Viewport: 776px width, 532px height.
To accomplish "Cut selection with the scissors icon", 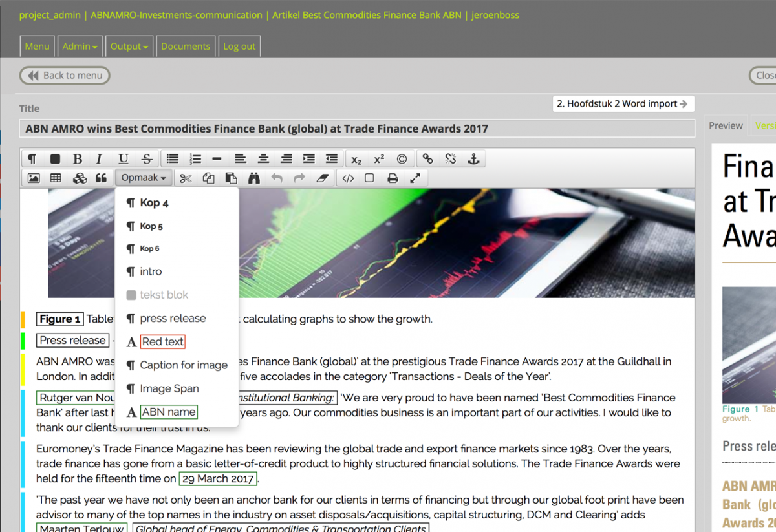I will pos(186,178).
